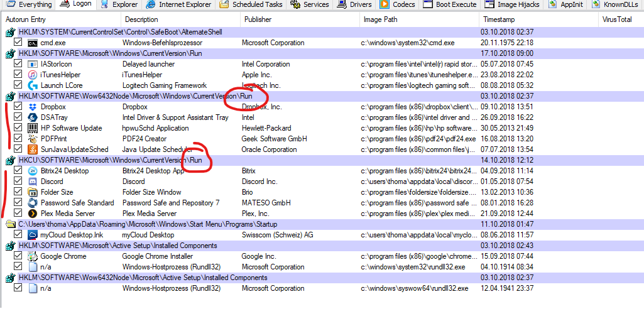The width and height of the screenshot is (644, 309).
Task: Switch to the Boot Execute tab
Action: [x=450, y=4]
